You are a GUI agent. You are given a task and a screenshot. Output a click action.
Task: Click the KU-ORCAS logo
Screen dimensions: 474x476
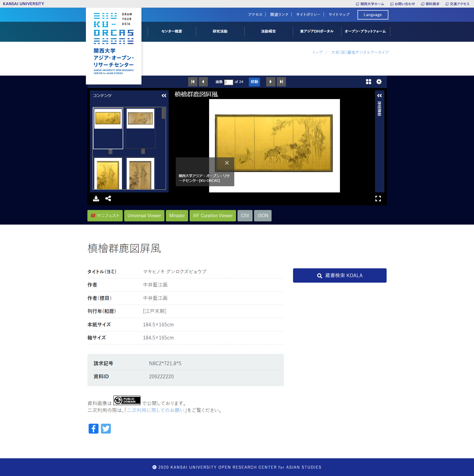click(114, 46)
